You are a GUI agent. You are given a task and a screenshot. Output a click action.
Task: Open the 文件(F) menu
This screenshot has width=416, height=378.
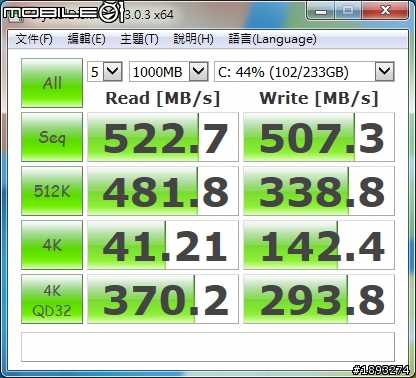point(34,39)
